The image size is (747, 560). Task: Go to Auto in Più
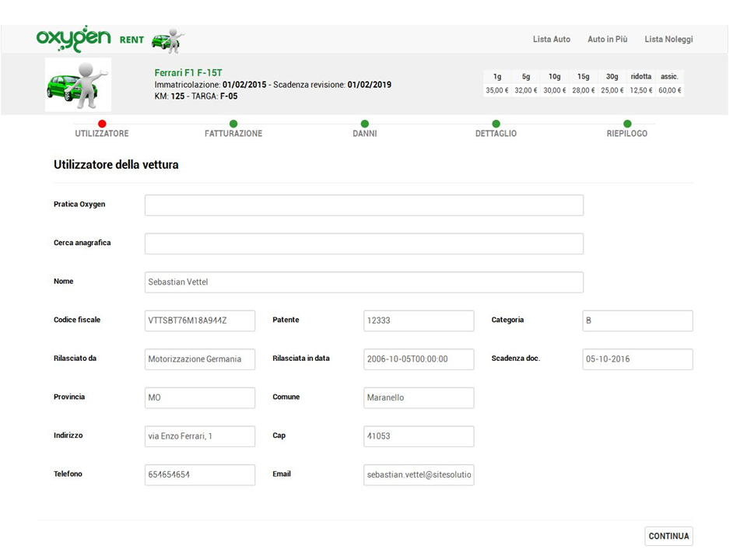[608, 39]
